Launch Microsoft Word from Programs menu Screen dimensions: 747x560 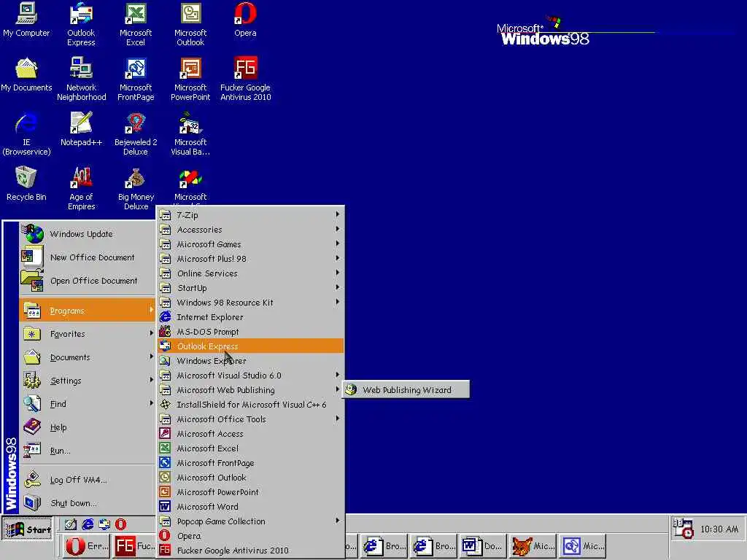pos(251,507)
